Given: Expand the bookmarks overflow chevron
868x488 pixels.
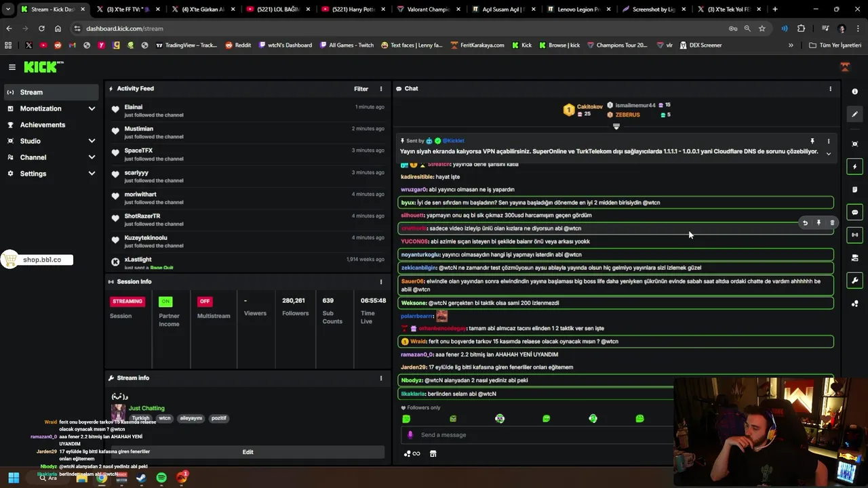Looking at the screenshot, I should (x=791, y=45).
